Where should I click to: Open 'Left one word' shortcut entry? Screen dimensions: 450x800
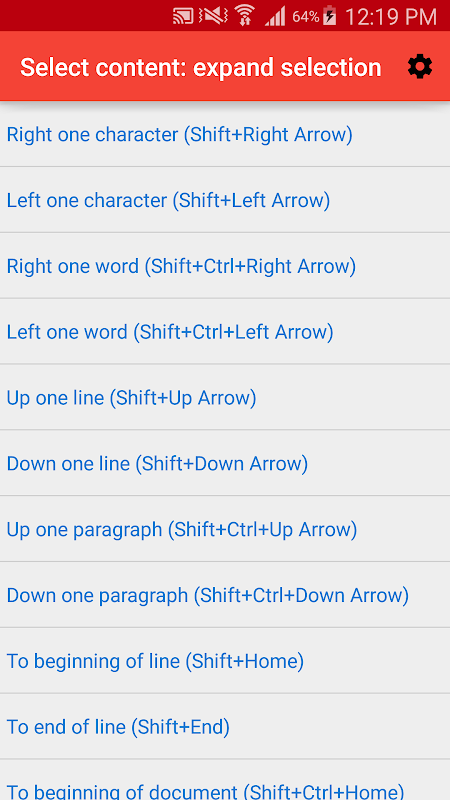pyautogui.click(x=225, y=332)
